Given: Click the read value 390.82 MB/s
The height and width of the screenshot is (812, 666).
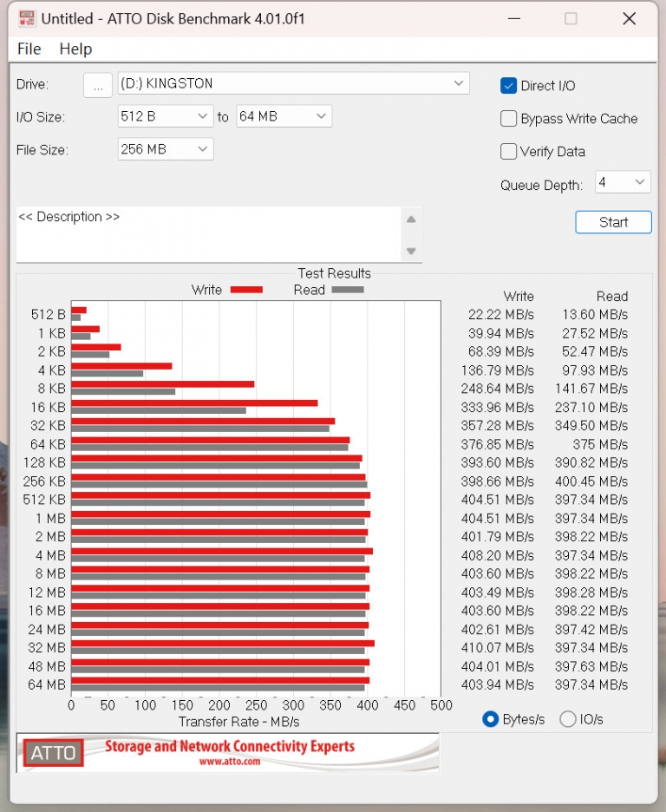Looking at the screenshot, I should 591,463.
